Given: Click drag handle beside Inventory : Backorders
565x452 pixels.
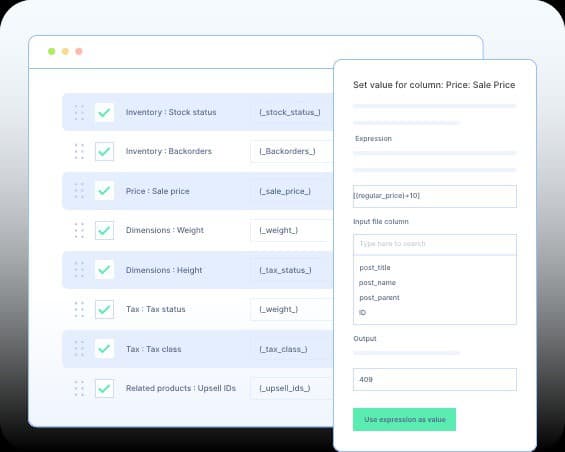Looking at the screenshot, I should [x=79, y=151].
